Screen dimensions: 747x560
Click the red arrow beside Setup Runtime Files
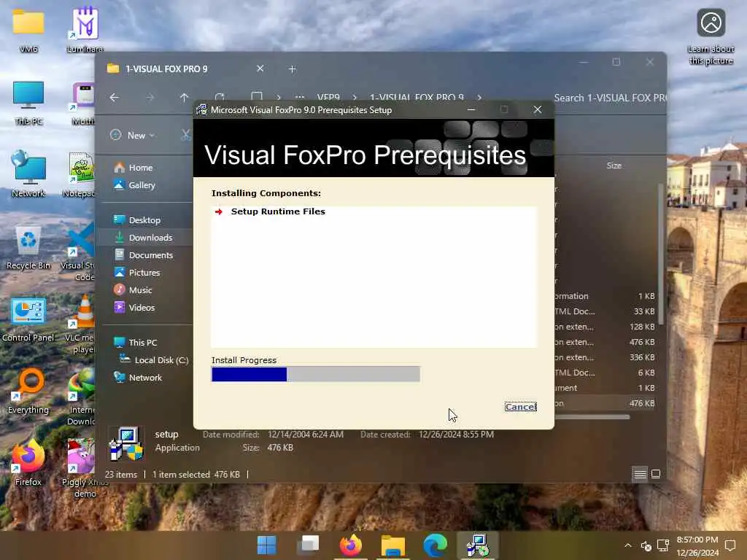[219, 212]
